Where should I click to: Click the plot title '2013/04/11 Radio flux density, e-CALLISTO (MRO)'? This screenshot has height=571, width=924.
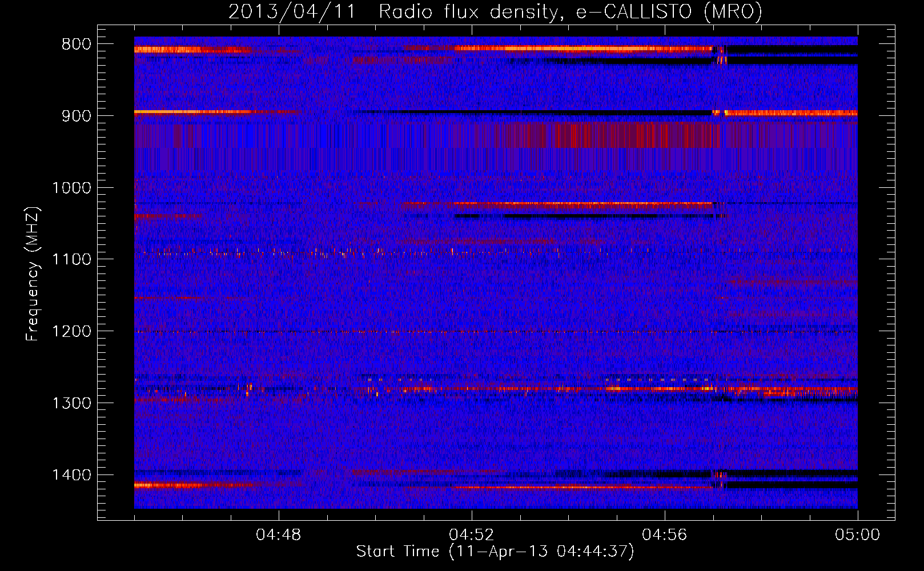point(495,11)
